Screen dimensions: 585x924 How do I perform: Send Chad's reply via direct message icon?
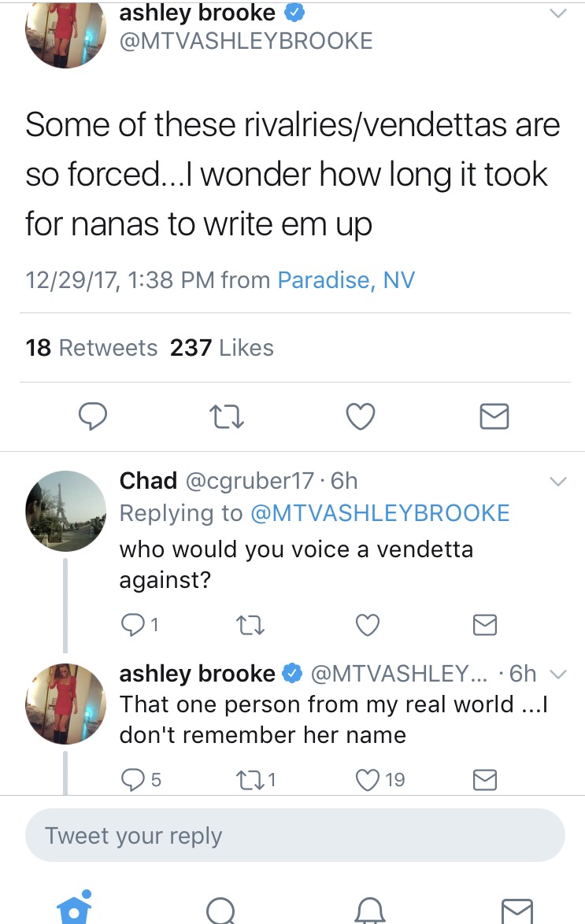coord(485,625)
